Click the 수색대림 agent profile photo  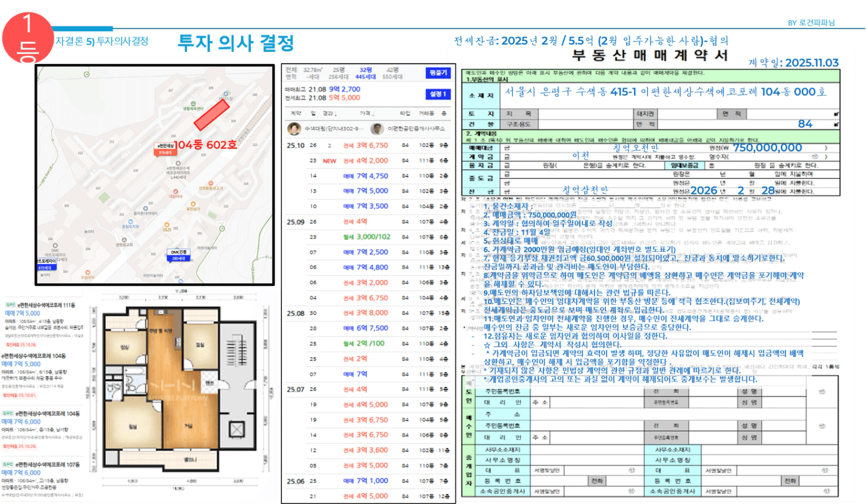[294, 129]
